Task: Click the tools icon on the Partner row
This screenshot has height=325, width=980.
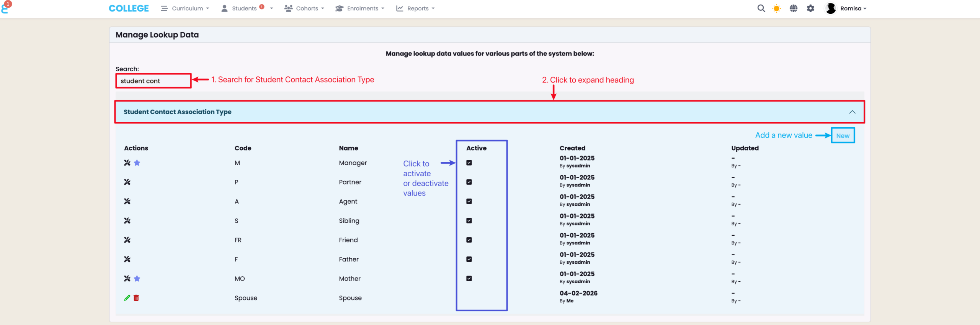Action: click(x=127, y=182)
